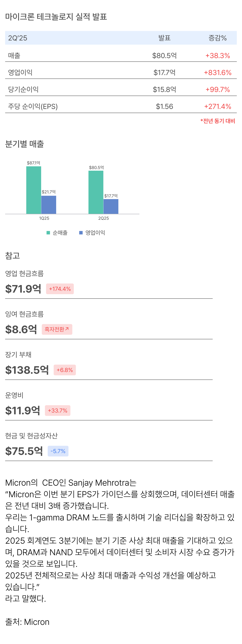Click the arrow icon in 흑자전환 badge
This screenshot has height=644, width=242.
(67, 329)
